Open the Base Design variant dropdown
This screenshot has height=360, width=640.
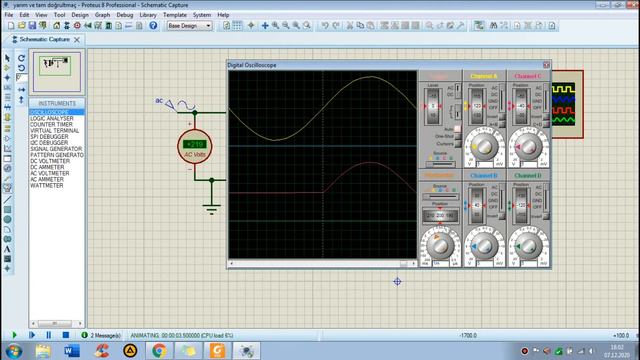189,26
